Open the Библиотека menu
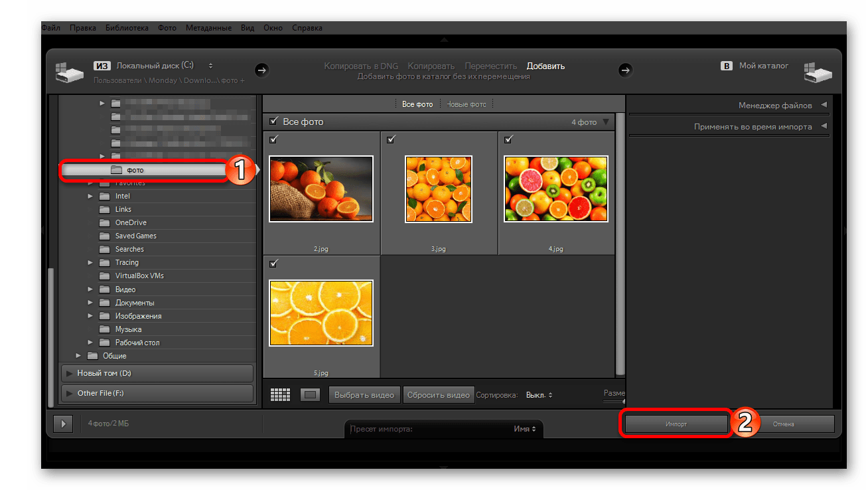The height and width of the screenshot is (490, 868). (x=127, y=28)
